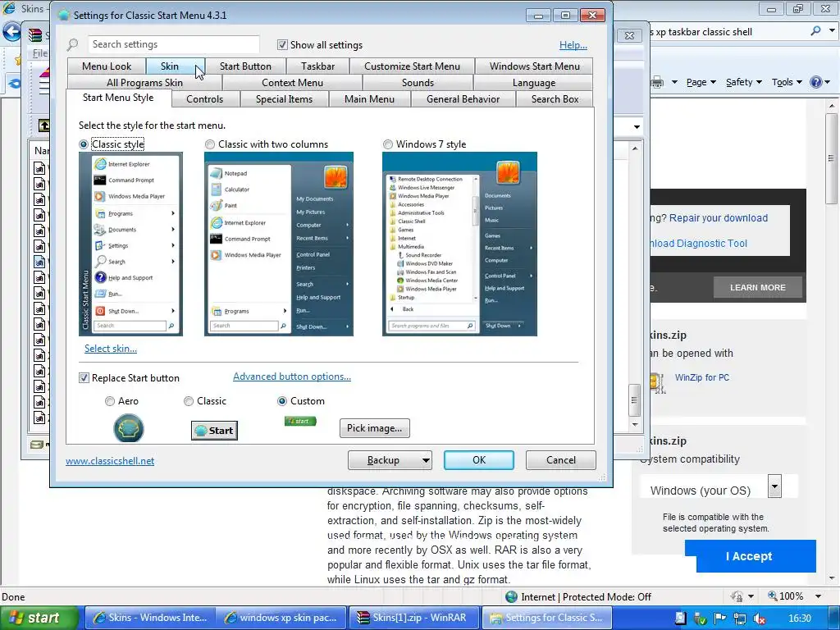Uncheck Show all settings checkbox
The height and width of the screenshot is (630, 840).
tap(282, 45)
